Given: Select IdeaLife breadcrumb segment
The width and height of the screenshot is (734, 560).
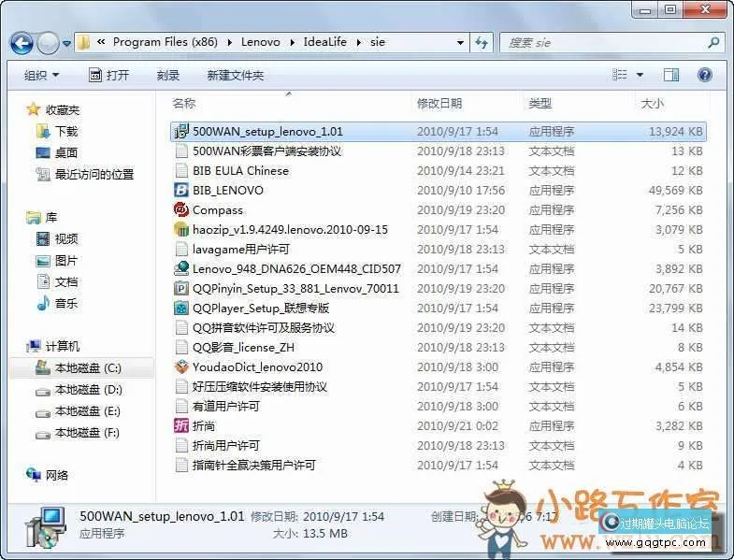Looking at the screenshot, I should [x=324, y=42].
